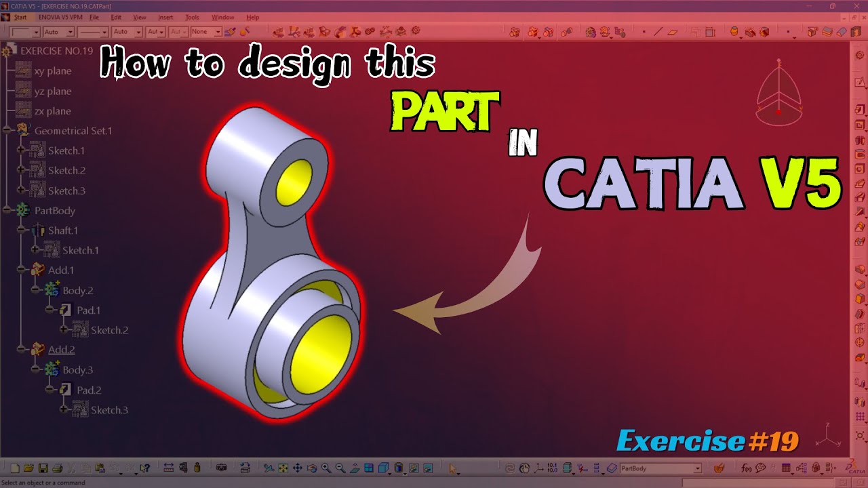868x488 pixels.
Task: Open the Help menu
Action: 252,17
